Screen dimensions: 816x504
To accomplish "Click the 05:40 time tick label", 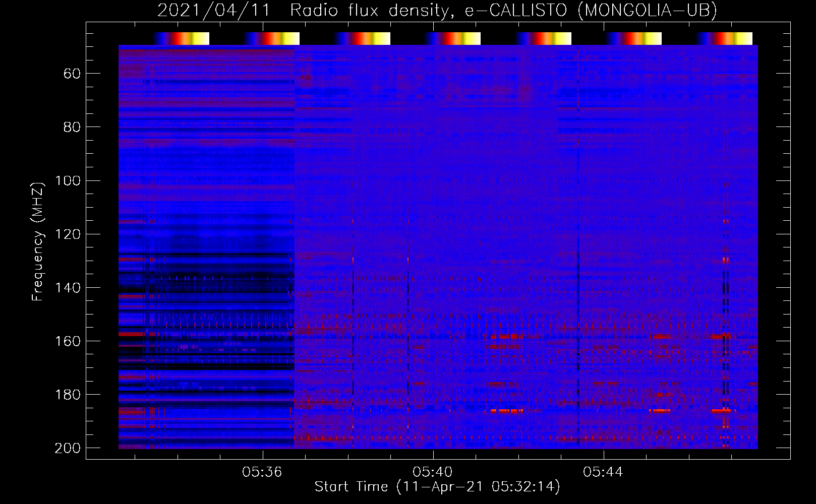I will 433,472.
